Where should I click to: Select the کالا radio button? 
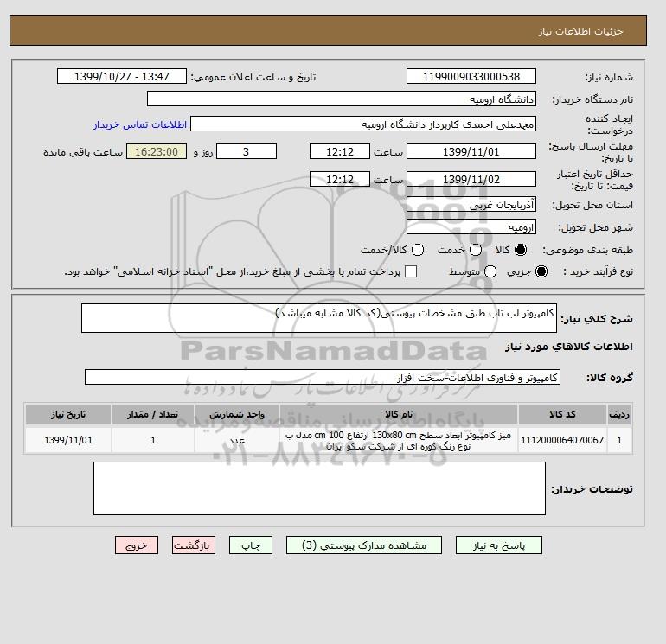[x=521, y=250]
